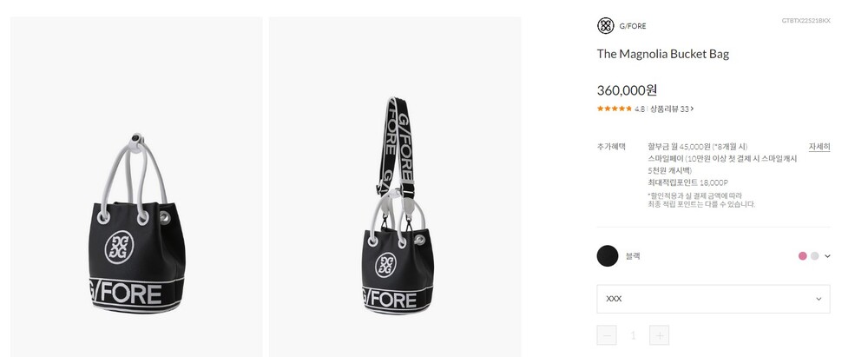The height and width of the screenshot is (357, 868).
Task: Choose the pink color option
Action: coord(803,255)
